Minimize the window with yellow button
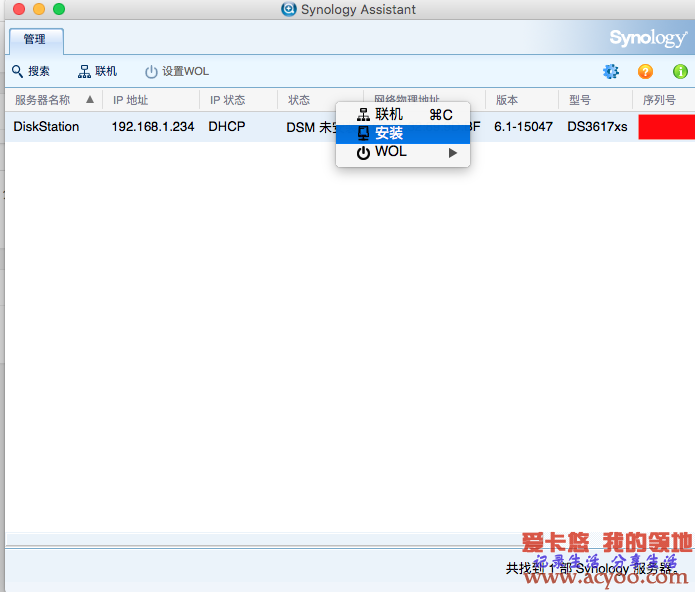This screenshot has height=592, width=695. point(39,9)
